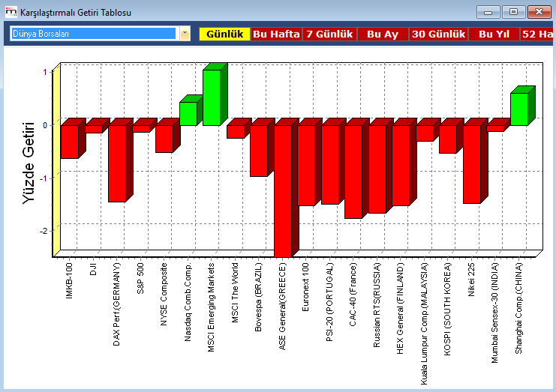Screen dimensions: 556x392
Task: Click the CAC-40 (France) axis label
Action: [x=353, y=295]
